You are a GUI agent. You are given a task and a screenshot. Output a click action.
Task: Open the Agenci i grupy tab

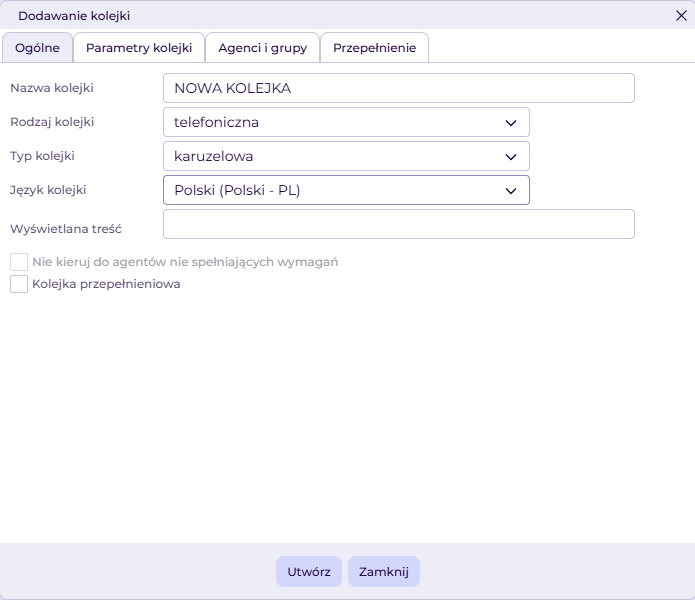click(x=263, y=48)
